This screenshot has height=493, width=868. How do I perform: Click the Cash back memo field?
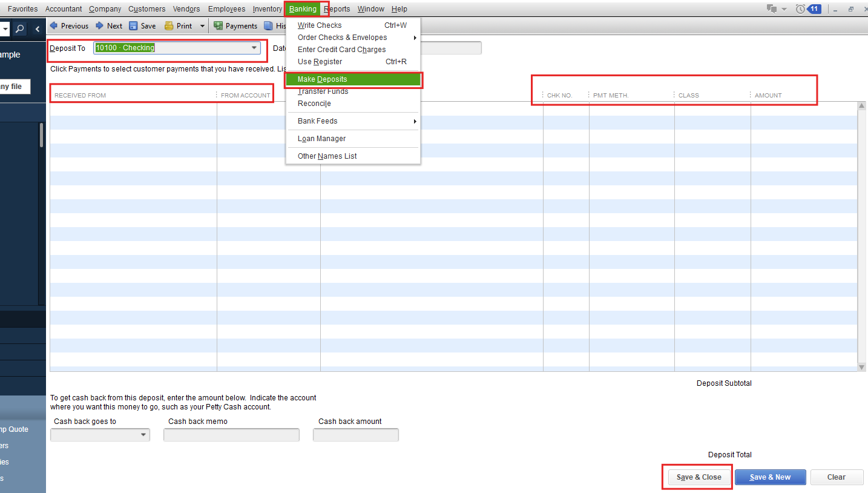231,435
